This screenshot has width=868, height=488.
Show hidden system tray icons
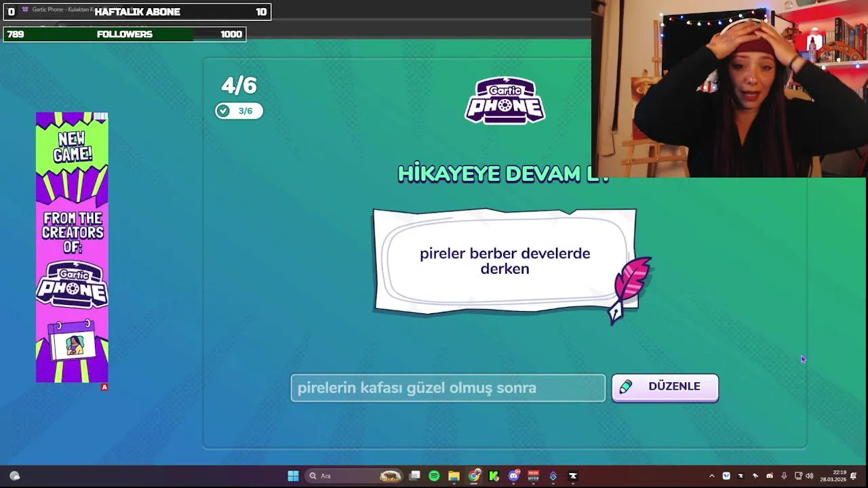[x=711, y=476]
